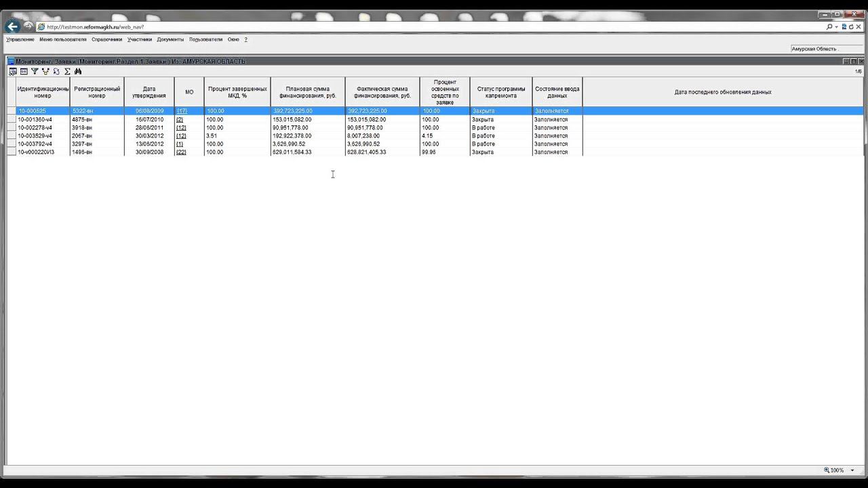The height and width of the screenshot is (488, 868).
Task: Stop page loading with X icon
Action: coord(859,27)
